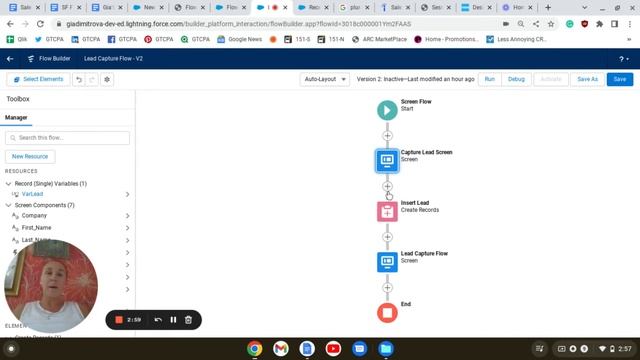Open the launcher circle button
Viewport: 640px width, 360px height.
(x=11, y=349)
